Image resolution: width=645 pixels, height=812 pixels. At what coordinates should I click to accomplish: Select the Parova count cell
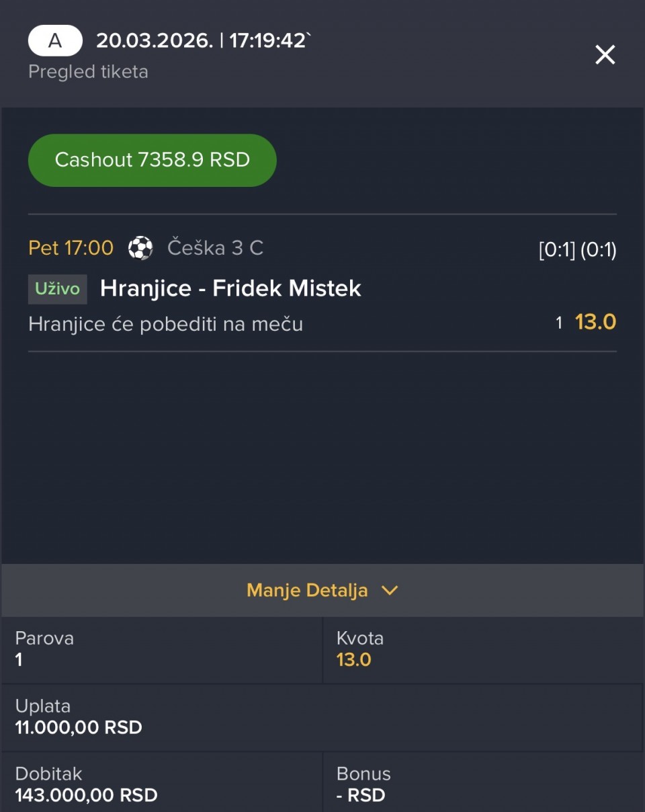(161, 649)
